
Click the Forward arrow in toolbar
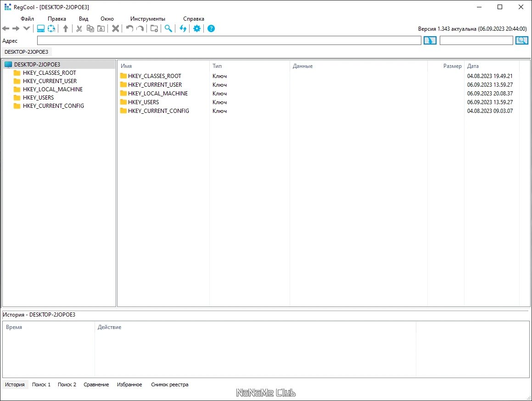pos(16,28)
